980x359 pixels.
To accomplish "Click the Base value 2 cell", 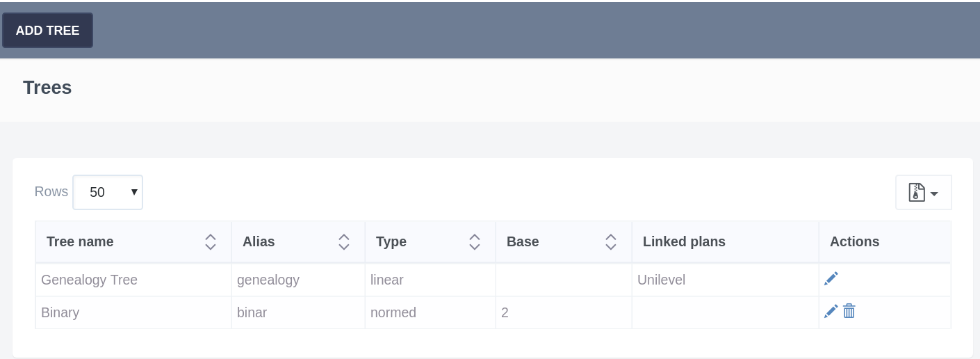I will [505, 312].
